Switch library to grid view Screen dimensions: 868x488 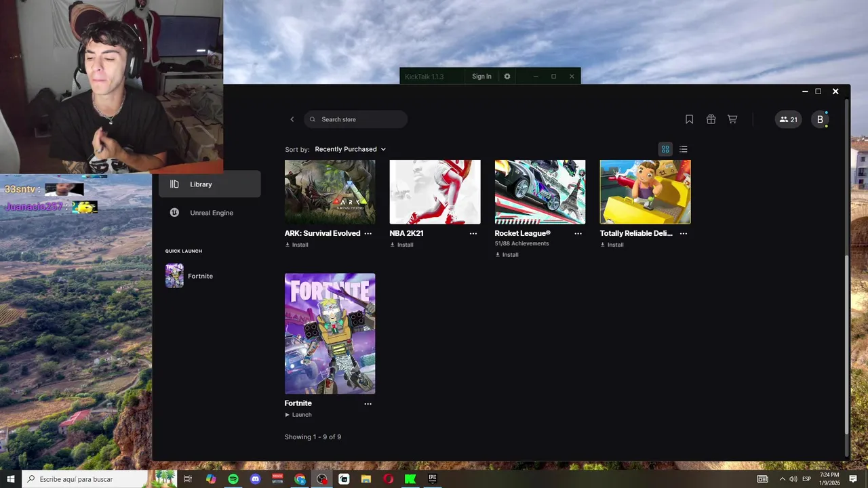point(665,149)
